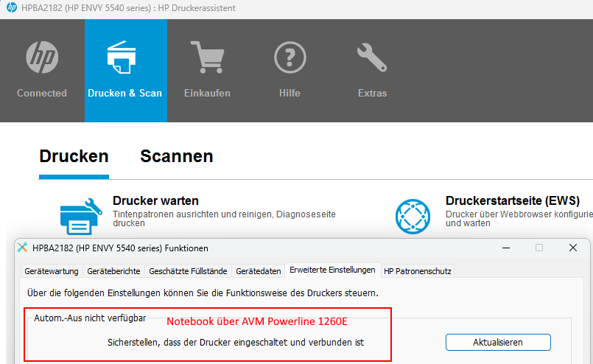Select the Erweiterte Einstellungen tab
593x364 pixels.
pos(332,270)
